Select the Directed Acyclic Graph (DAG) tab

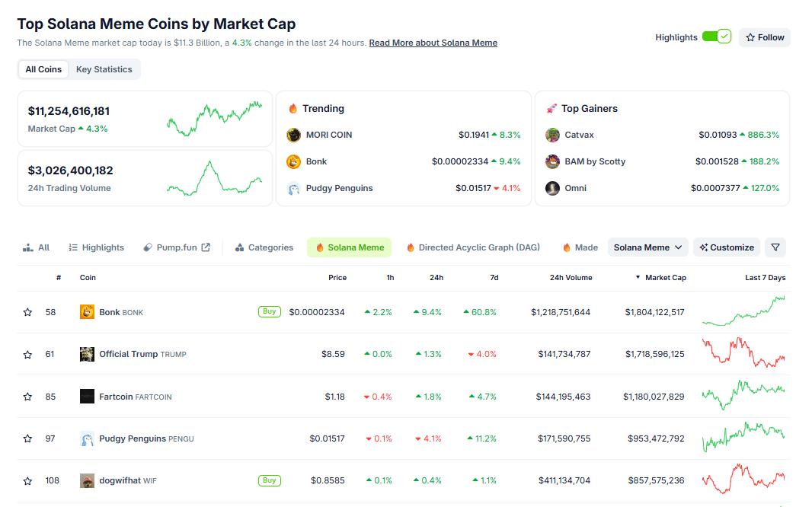point(473,248)
